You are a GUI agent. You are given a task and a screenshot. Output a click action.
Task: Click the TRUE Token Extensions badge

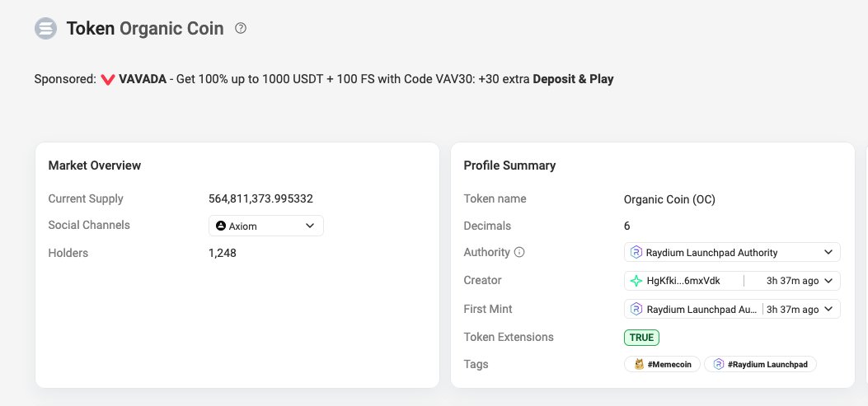[641, 338]
